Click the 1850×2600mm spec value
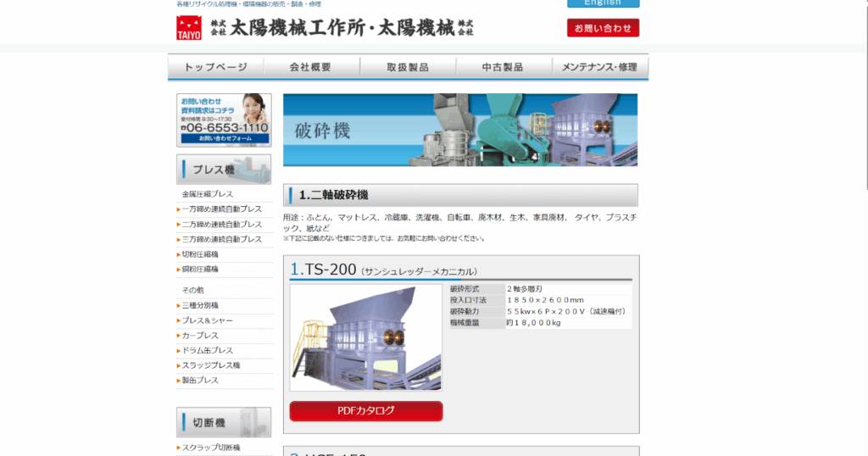The width and height of the screenshot is (868, 456). point(545,300)
